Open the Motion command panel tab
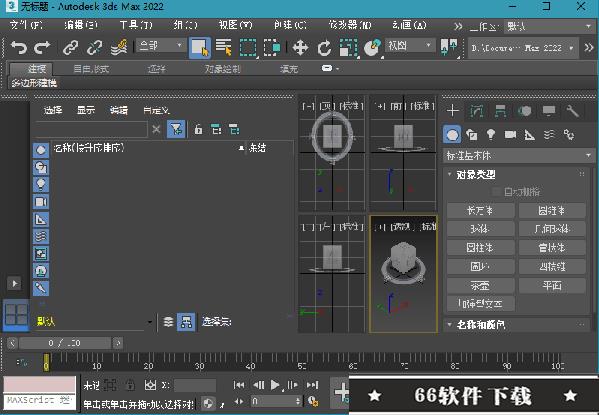 525,111
